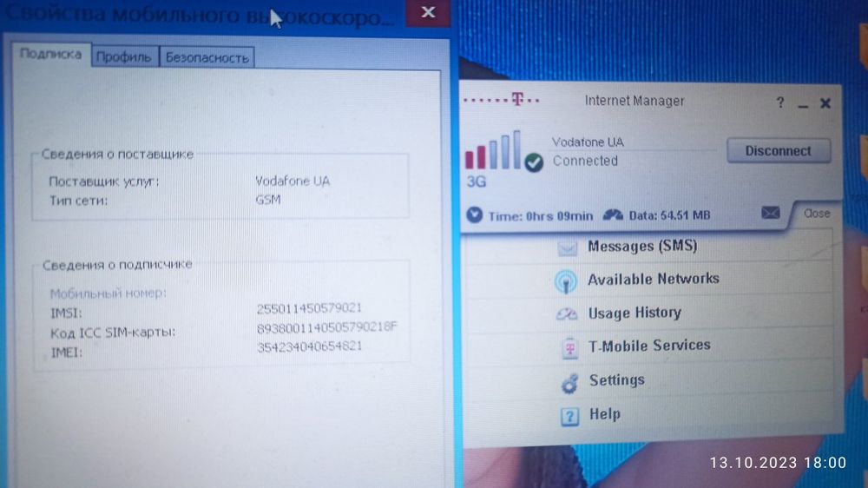Click the Available Networks antenna icon
Screen dimensions: 868x488
566,280
